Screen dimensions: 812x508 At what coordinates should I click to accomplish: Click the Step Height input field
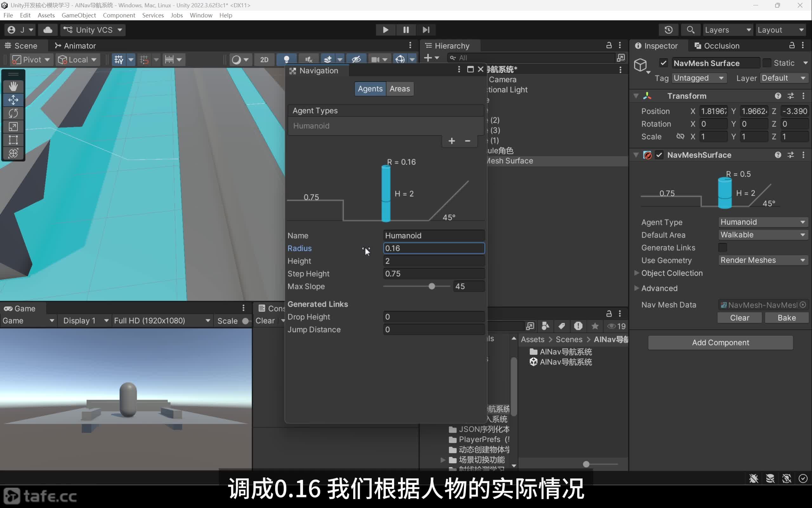point(434,274)
